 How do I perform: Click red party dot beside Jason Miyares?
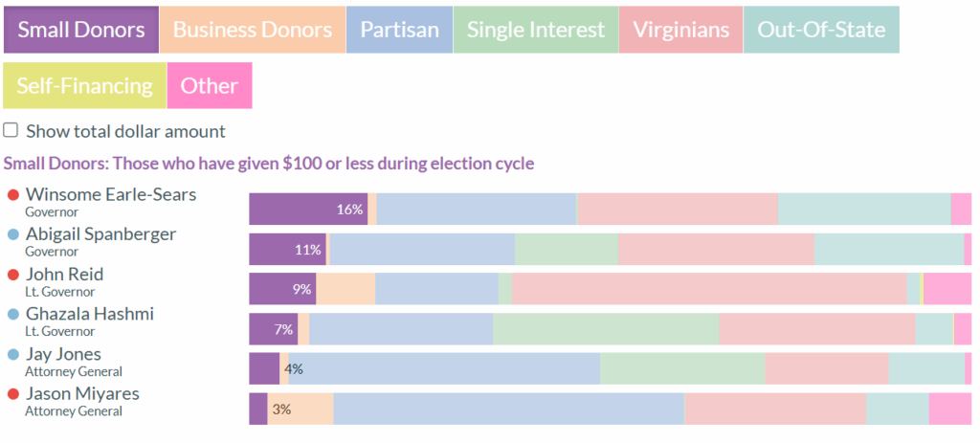[13, 393]
